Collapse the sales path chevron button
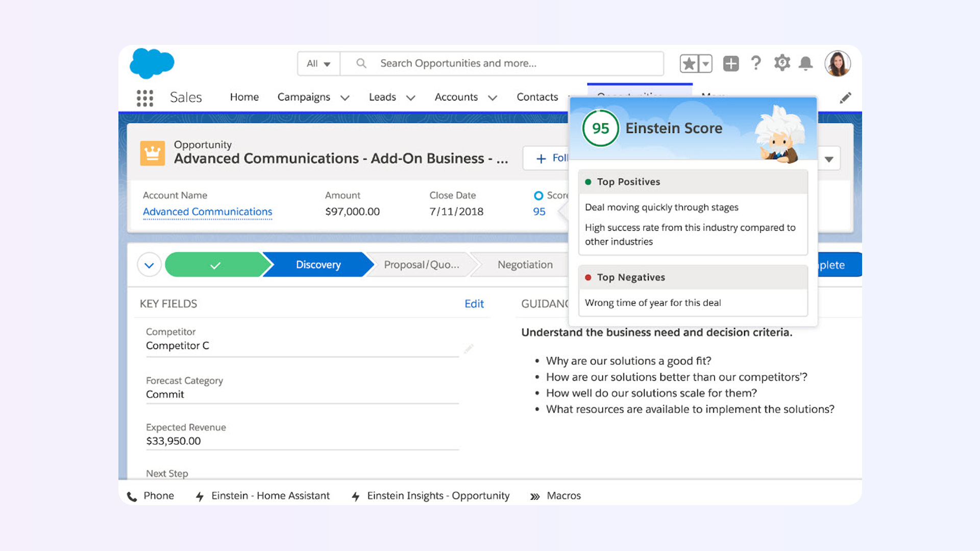This screenshot has width=980, height=551. [x=149, y=265]
